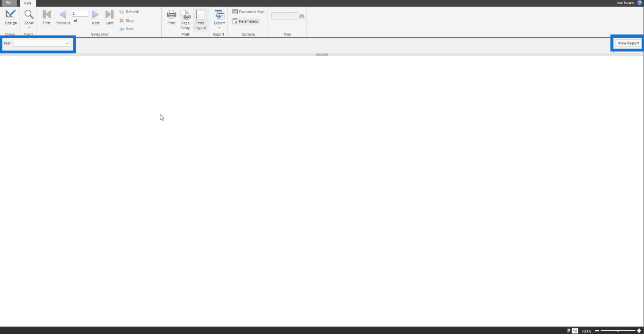Screen dimensions: 644x334
Task: Collapse the parameters pane handle
Action: coord(322,54)
